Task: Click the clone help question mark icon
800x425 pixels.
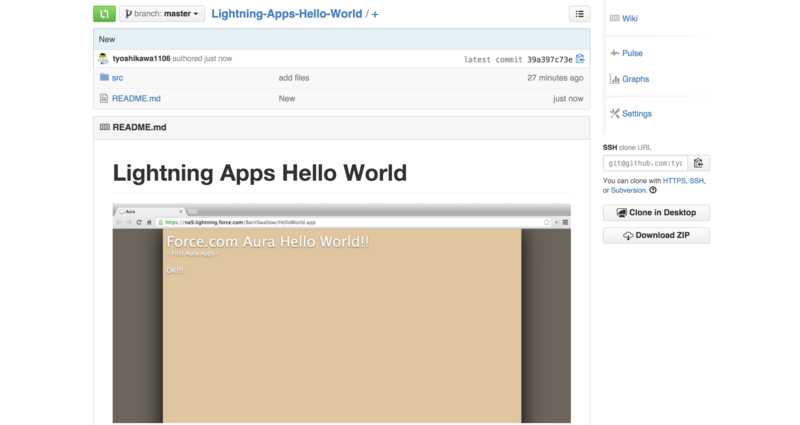Action: pyautogui.click(x=653, y=190)
